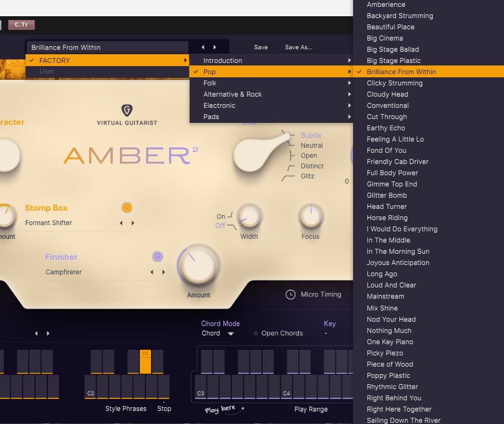
Task: Toggle the Stomp Box power button
Action: pyautogui.click(x=127, y=208)
